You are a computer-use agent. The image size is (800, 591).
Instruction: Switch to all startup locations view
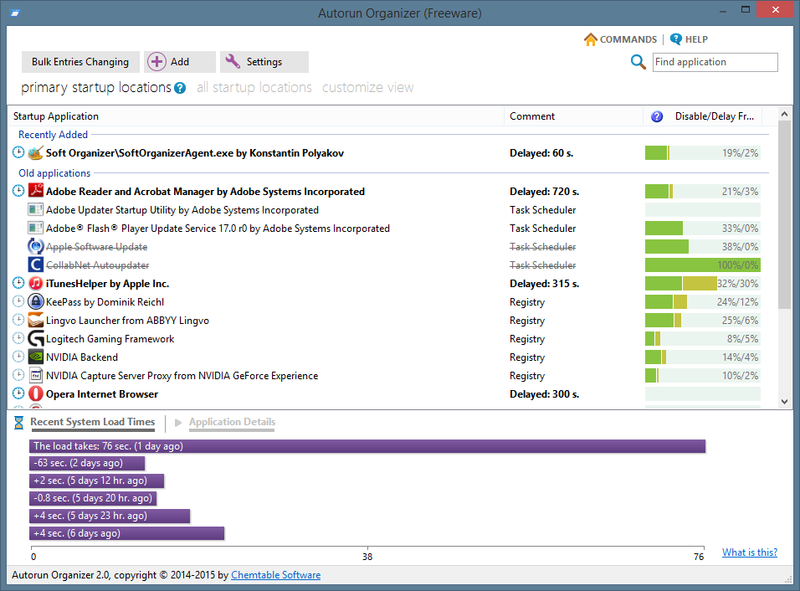tap(254, 87)
